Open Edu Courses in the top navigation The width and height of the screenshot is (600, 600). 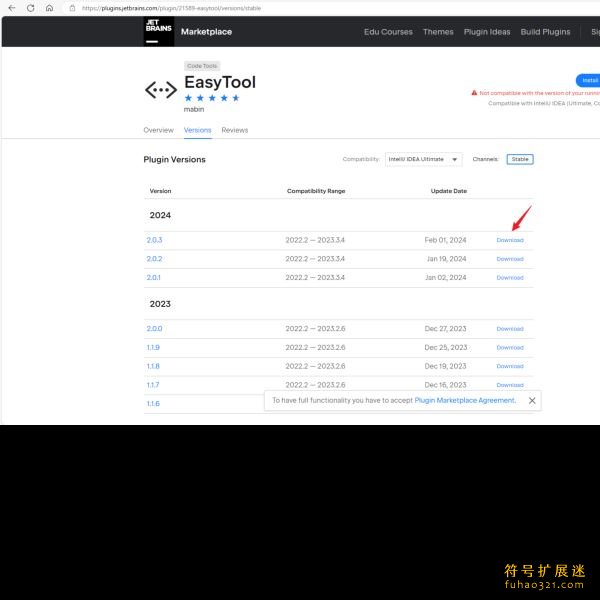388,32
